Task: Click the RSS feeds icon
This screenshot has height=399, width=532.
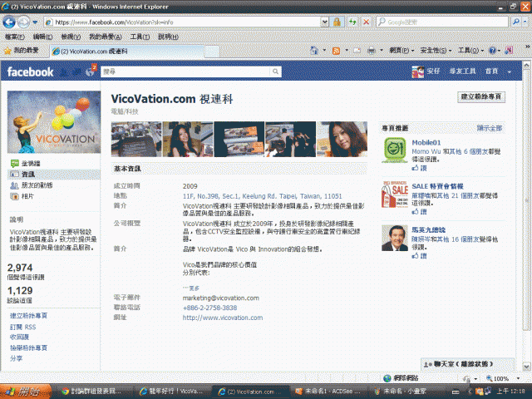Action: point(336,51)
